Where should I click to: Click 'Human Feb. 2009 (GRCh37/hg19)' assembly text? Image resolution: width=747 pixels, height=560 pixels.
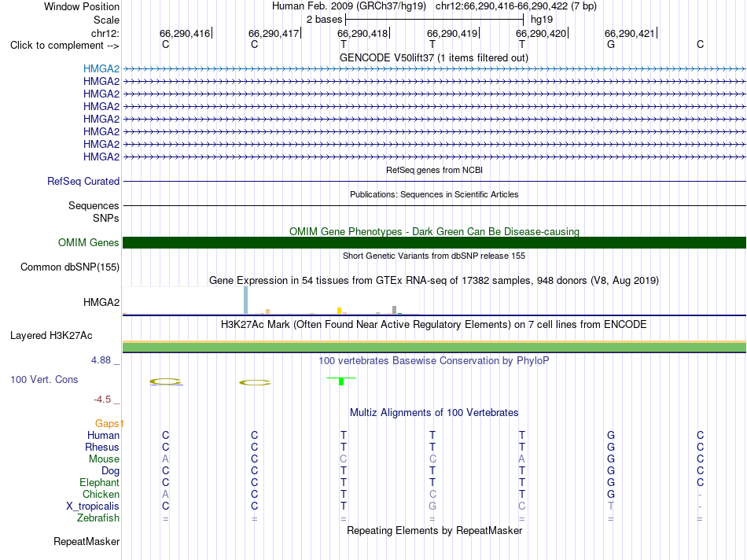point(348,6)
